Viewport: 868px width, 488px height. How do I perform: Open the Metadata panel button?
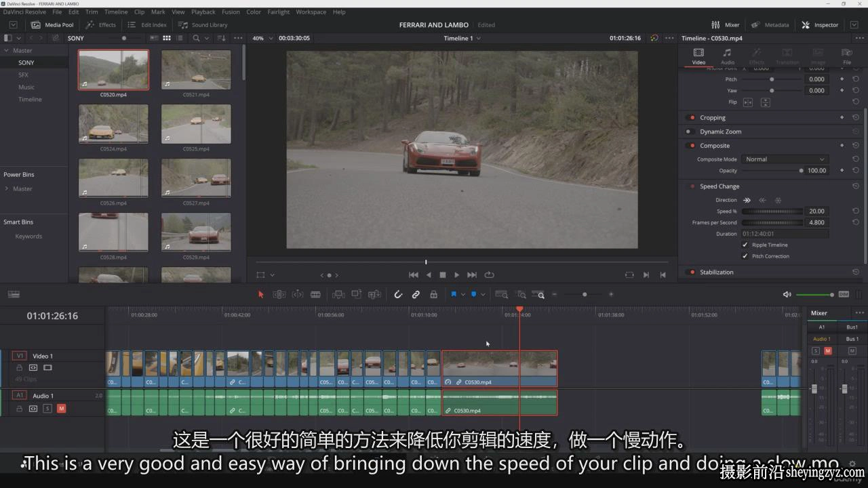pyautogui.click(x=770, y=24)
